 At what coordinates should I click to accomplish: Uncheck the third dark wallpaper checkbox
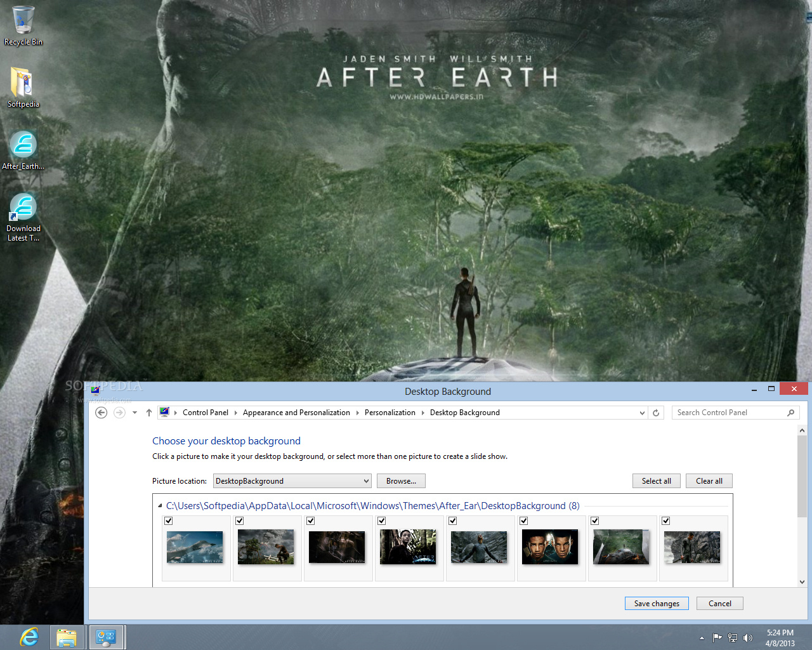[311, 521]
